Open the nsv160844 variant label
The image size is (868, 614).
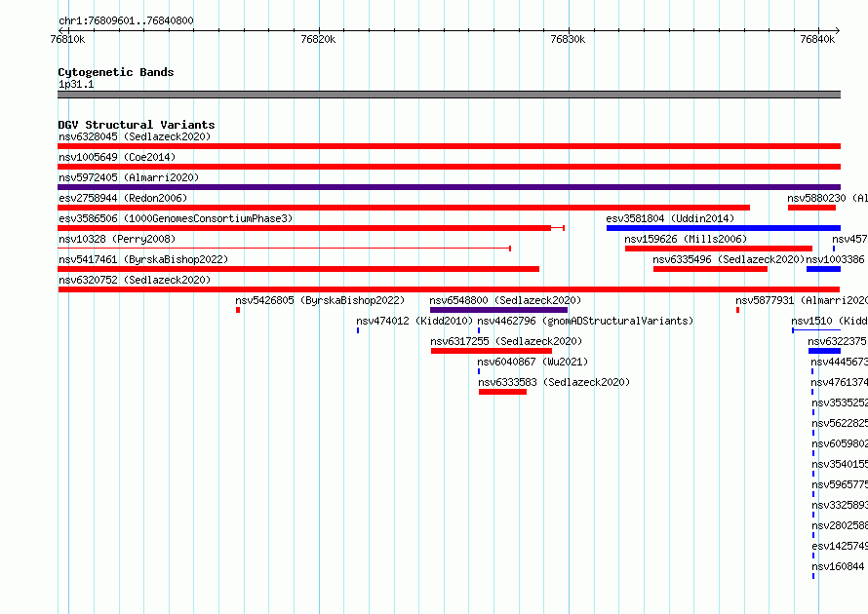click(x=838, y=566)
